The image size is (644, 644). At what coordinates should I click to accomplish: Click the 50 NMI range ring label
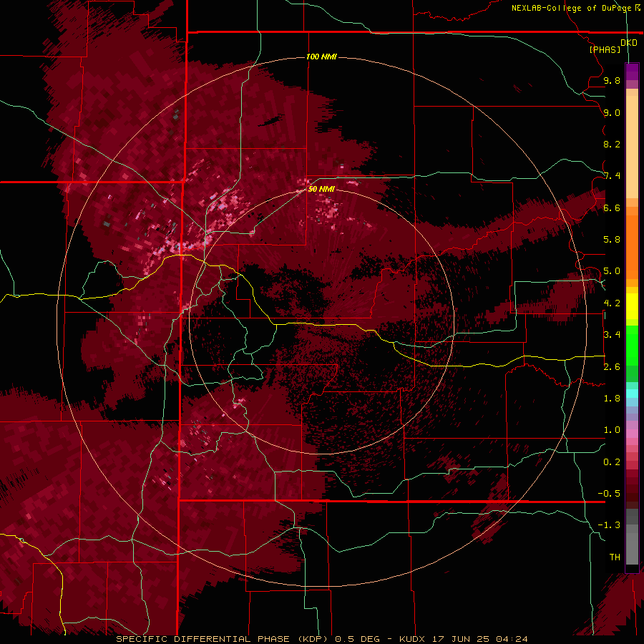[321, 189]
